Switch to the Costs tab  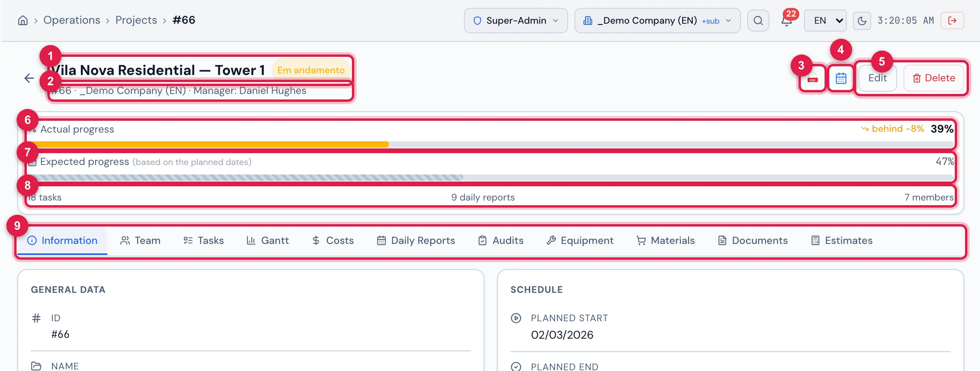click(x=333, y=241)
